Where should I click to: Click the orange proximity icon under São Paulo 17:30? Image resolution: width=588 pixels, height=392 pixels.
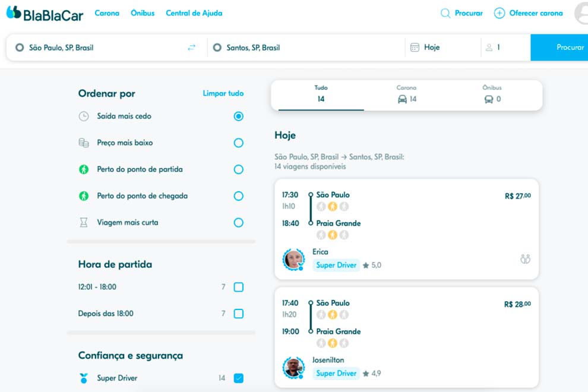point(333,206)
